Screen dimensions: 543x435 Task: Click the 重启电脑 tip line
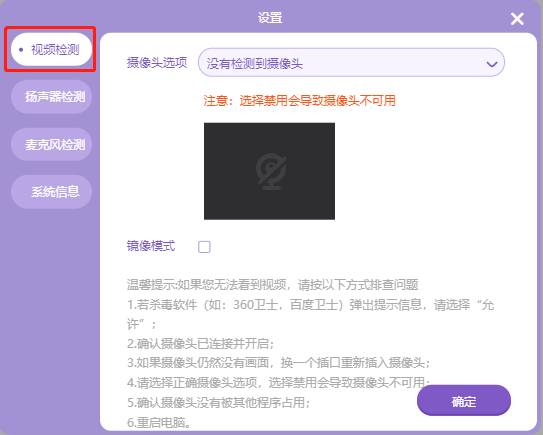coord(159,423)
